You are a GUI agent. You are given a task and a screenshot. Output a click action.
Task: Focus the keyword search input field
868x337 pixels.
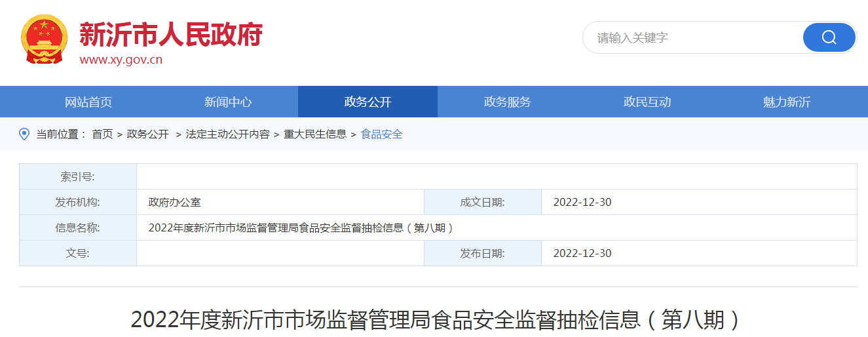coord(692,37)
